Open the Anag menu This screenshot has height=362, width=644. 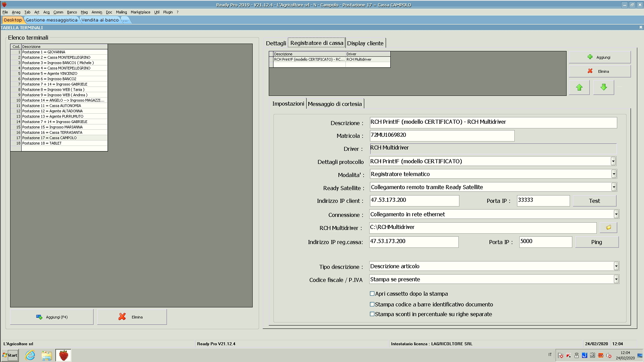point(16,12)
